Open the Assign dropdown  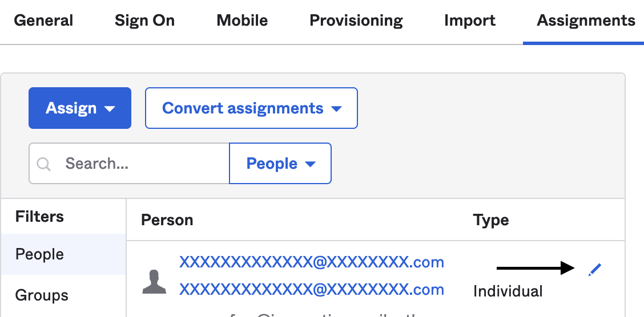80,108
